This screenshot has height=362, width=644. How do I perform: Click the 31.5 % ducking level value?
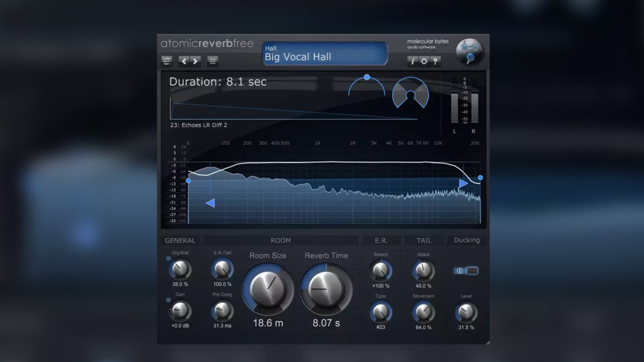tap(466, 327)
